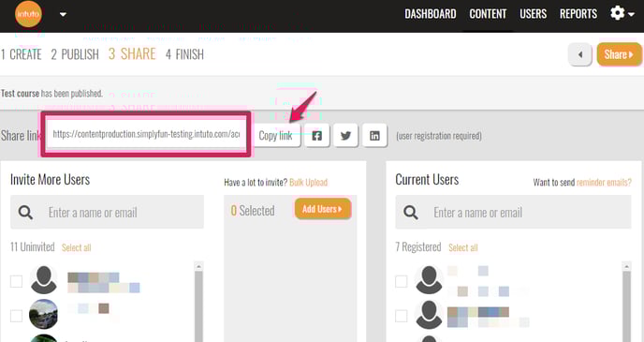The width and height of the screenshot is (644, 342).
Task: Go to the DASHBOARD menu
Action: click(431, 14)
